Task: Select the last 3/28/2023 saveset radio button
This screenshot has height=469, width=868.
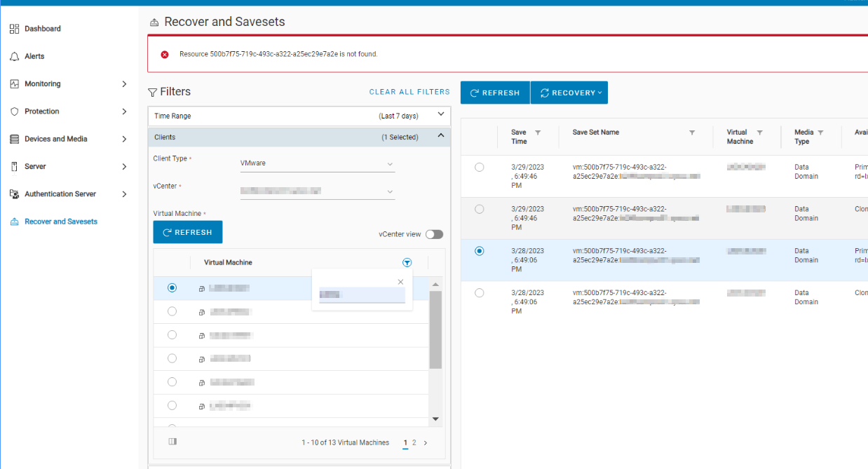Action: 479,293
